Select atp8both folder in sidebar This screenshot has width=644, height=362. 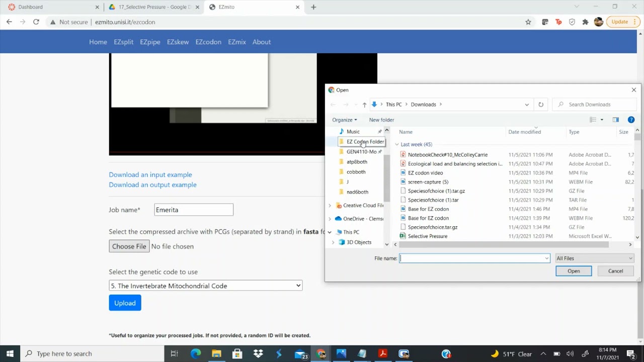click(357, 162)
